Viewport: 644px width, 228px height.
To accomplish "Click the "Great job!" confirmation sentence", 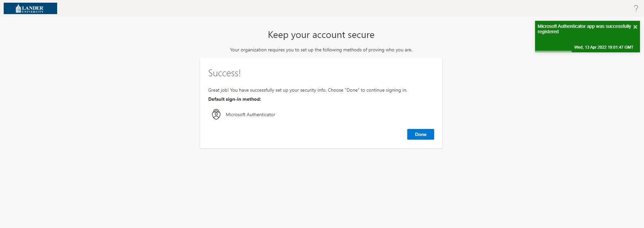I will pos(307,90).
